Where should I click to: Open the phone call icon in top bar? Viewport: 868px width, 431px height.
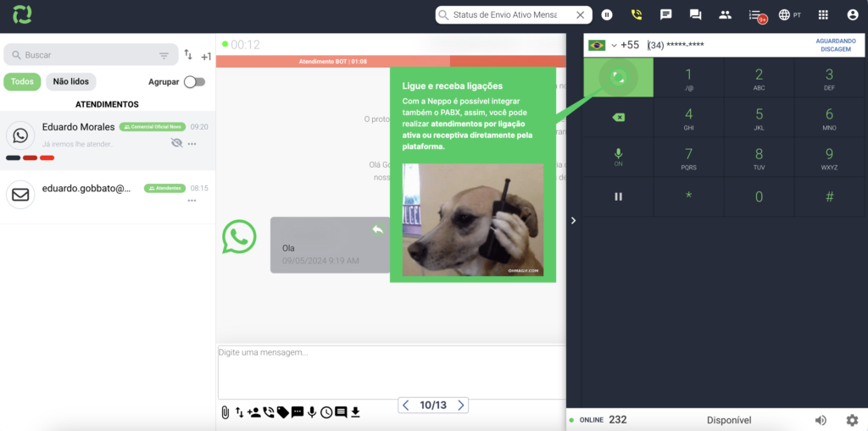[637, 14]
